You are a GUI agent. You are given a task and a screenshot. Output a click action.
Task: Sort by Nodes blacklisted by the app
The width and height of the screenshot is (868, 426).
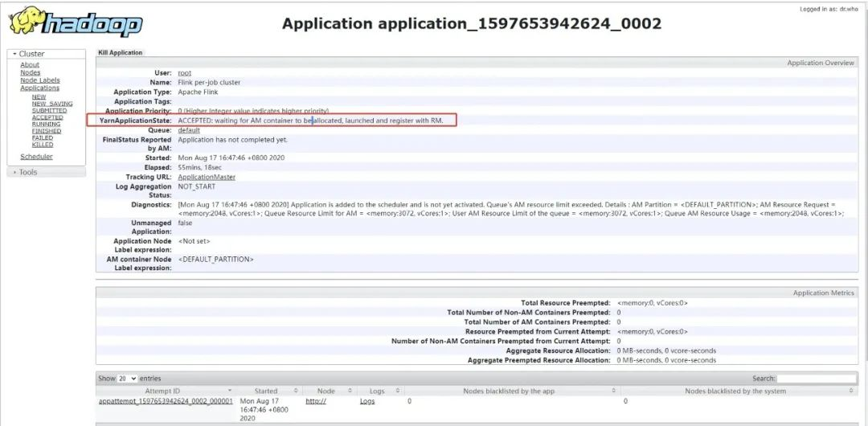[x=513, y=391]
